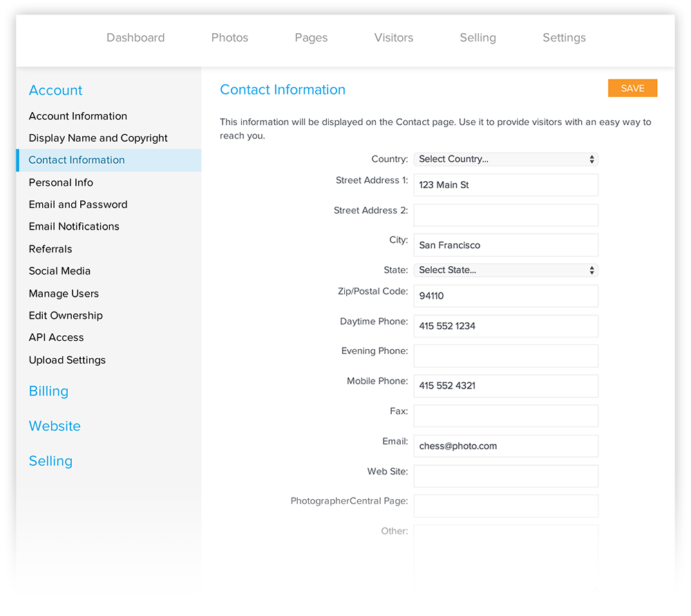Open the Visitors tab
The image size is (691, 616).
tap(394, 38)
